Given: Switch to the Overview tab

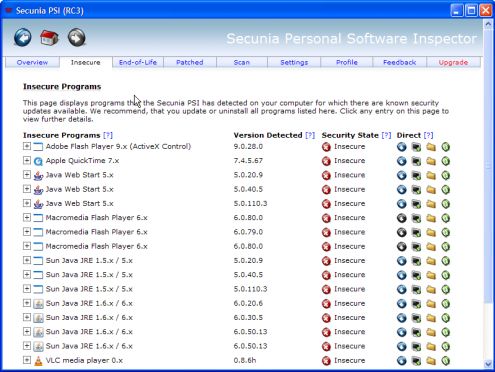Looking at the screenshot, I should (32, 62).
